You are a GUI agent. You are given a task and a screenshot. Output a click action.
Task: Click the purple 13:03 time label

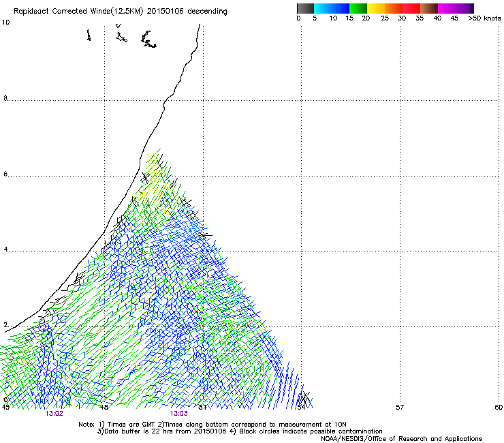[178, 414]
